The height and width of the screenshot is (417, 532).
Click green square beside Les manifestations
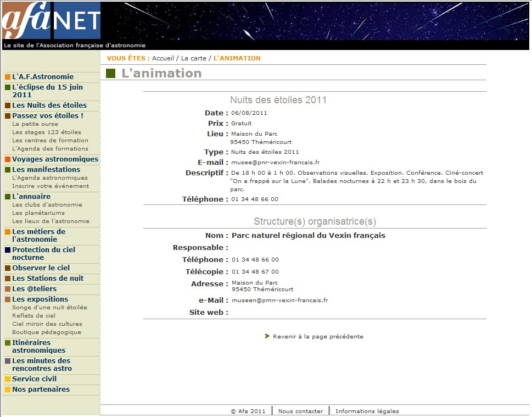pyautogui.click(x=8, y=170)
